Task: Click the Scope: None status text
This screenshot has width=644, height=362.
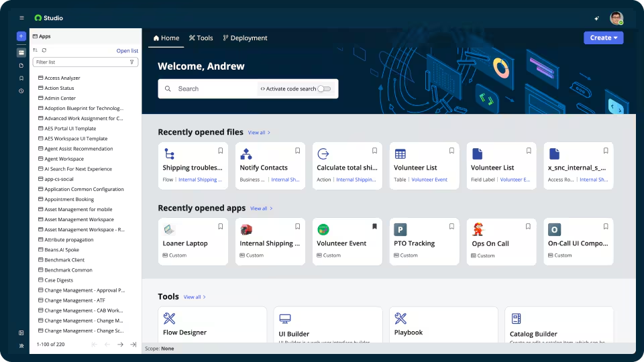Action: click(160, 349)
